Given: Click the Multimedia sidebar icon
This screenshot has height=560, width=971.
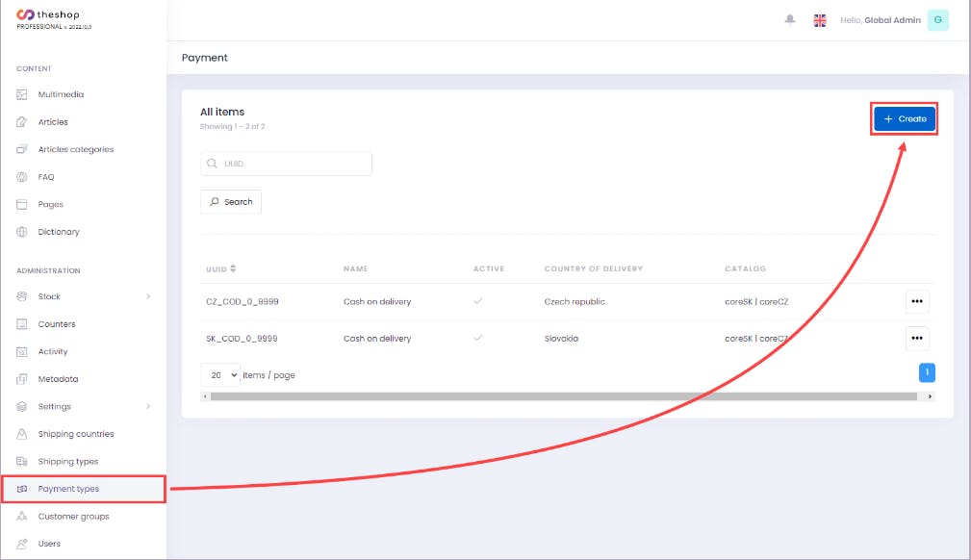Looking at the screenshot, I should [22, 95].
